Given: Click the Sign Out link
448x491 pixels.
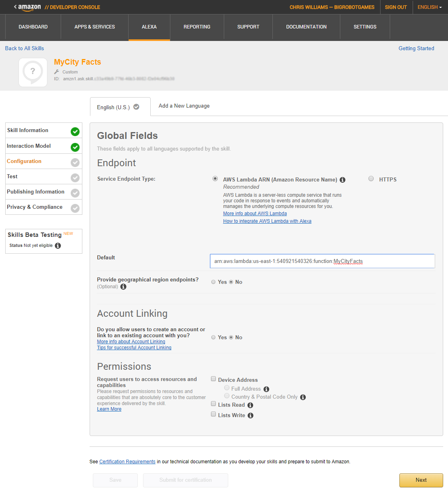Looking at the screenshot, I should click(x=396, y=7).
